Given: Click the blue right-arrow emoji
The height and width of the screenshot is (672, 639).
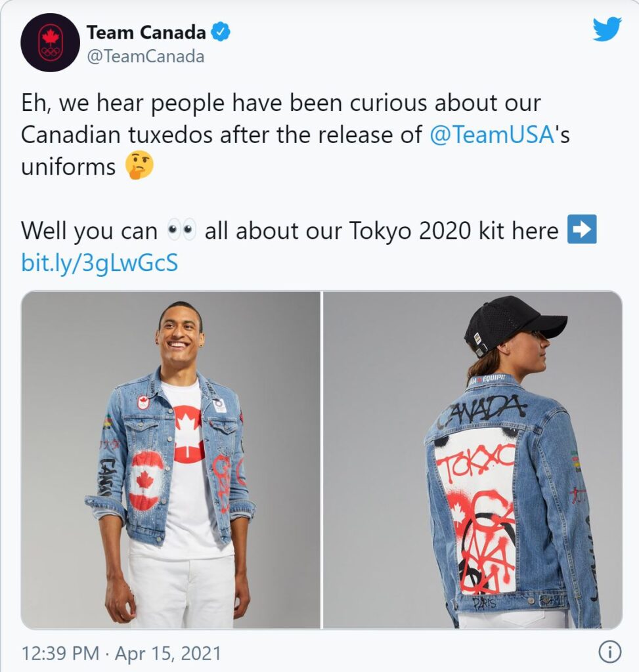Looking at the screenshot, I should [x=581, y=229].
